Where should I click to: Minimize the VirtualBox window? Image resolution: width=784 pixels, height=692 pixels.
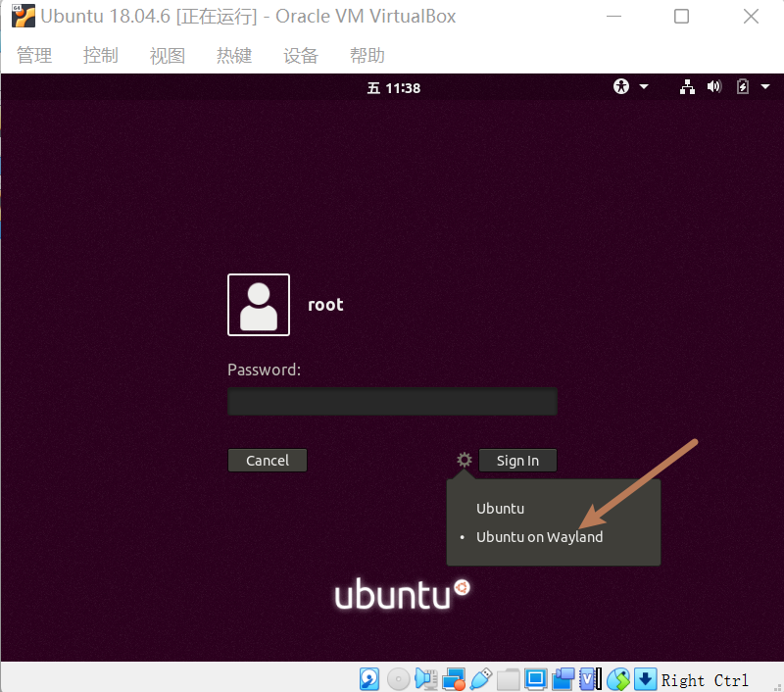pos(614,17)
